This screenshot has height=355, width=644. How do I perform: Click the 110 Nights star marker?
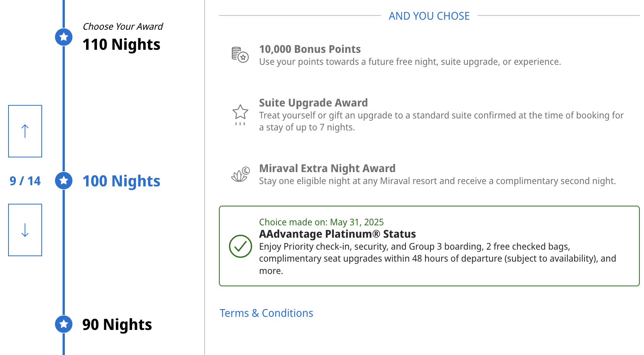point(64,37)
